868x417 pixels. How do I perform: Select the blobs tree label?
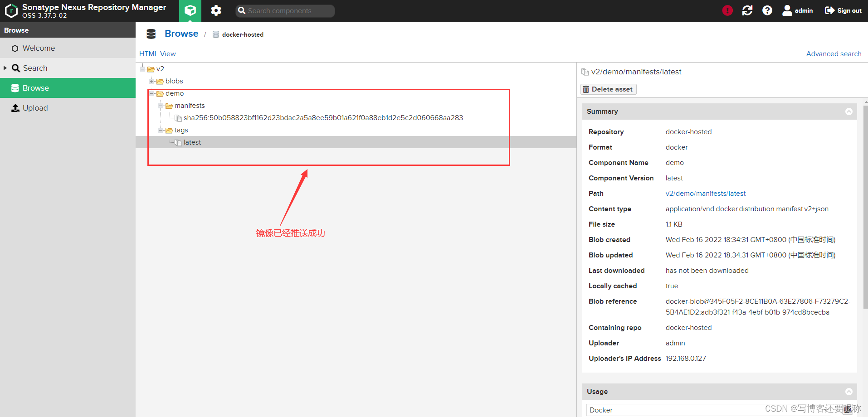[174, 81]
